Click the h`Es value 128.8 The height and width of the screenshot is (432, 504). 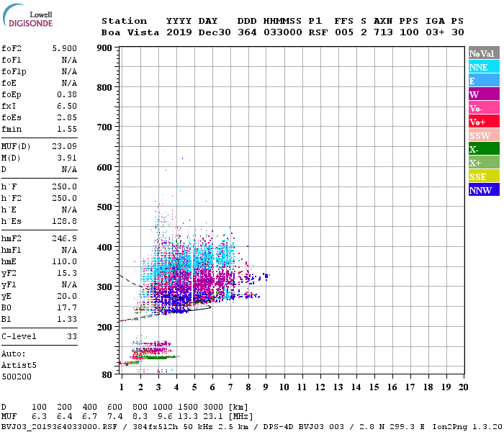64,221
